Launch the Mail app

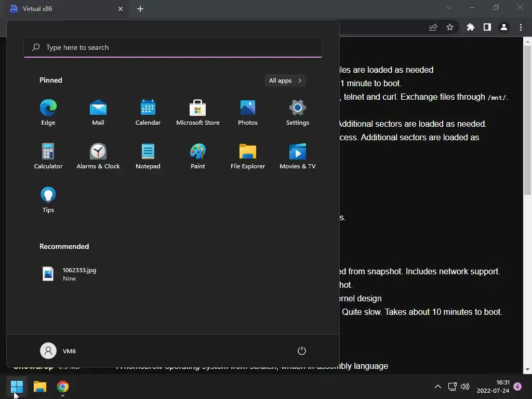[x=98, y=113]
